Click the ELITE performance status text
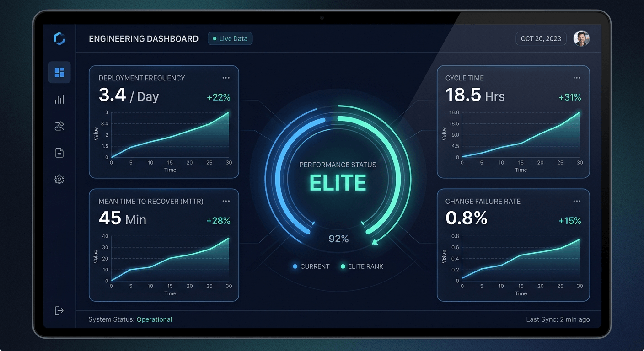The height and width of the screenshot is (351, 644). click(338, 183)
